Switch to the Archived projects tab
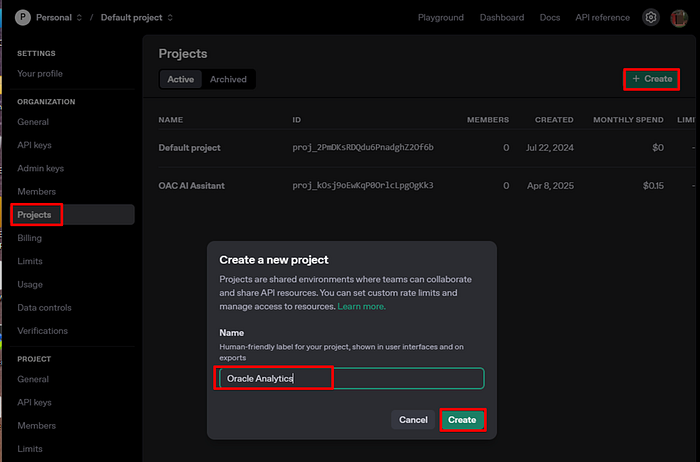 pos(228,79)
